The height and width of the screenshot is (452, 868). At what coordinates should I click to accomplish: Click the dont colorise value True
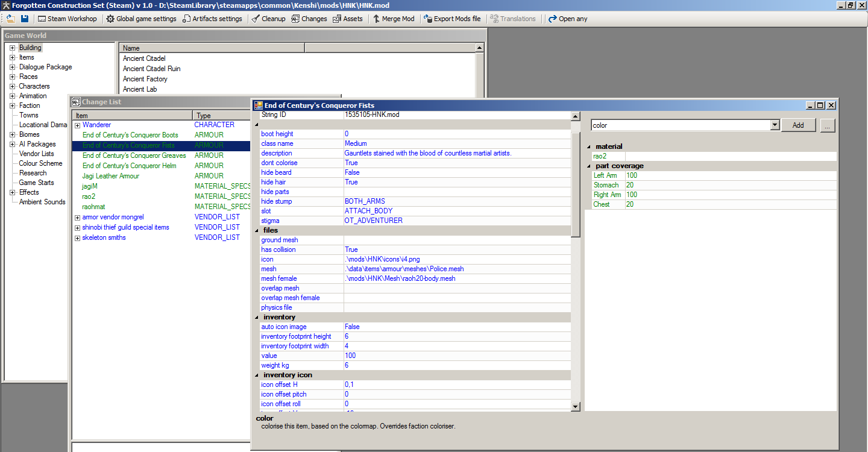click(x=457, y=163)
